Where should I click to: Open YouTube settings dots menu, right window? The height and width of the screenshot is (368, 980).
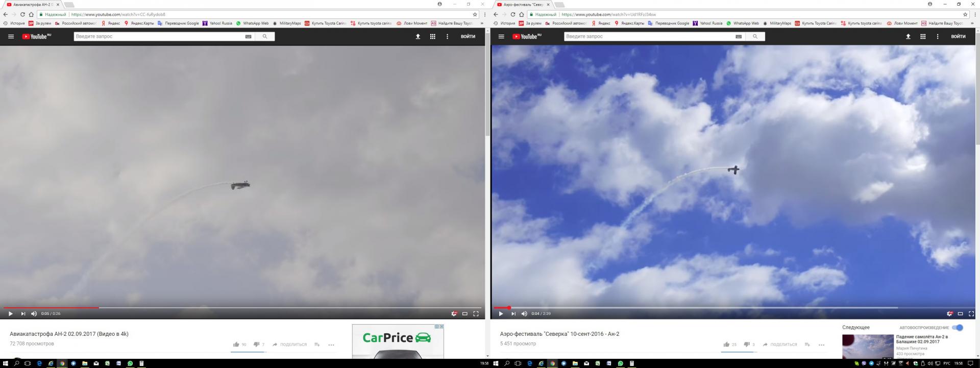(938, 37)
